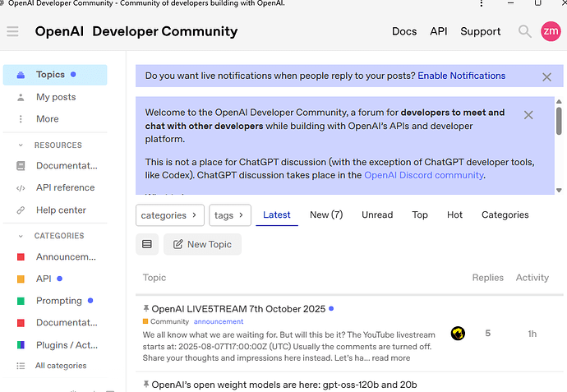Open the Docs header link
The height and width of the screenshot is (392, 567).
pos(404,31)
